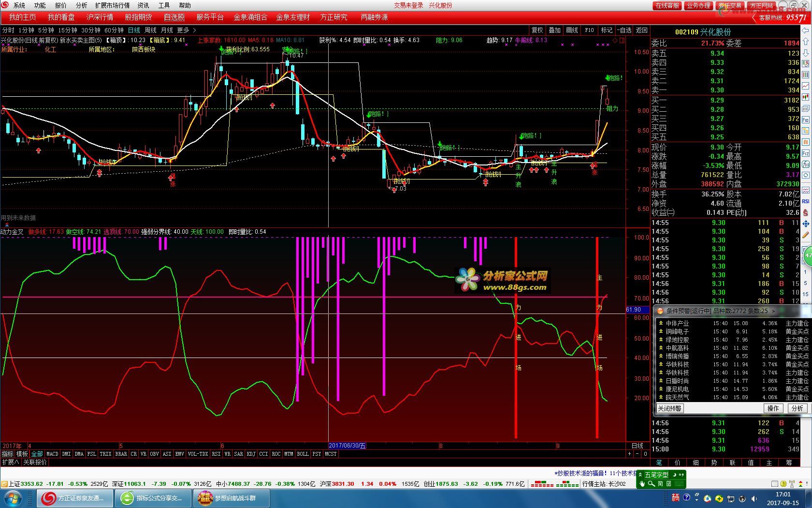Switch chart period to 30分钟
This screenshot has width=812, height=508.
pyautogui.click(x=91, y=30)
